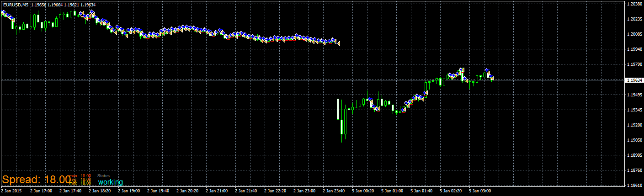This screenshot has height=196, width=644.
Task: Click the red max: 18.00 spread value
Action: (80, 176)
